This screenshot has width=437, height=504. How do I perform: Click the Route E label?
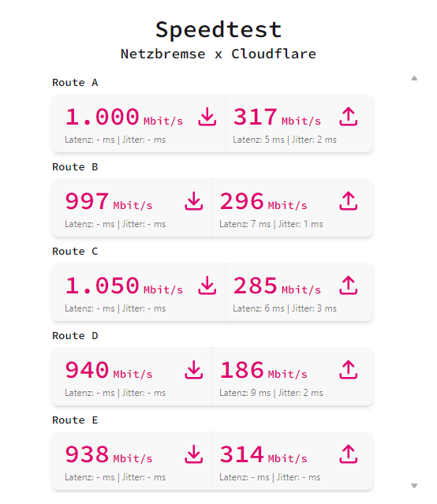pyautogui.click(x=75, y=420)
